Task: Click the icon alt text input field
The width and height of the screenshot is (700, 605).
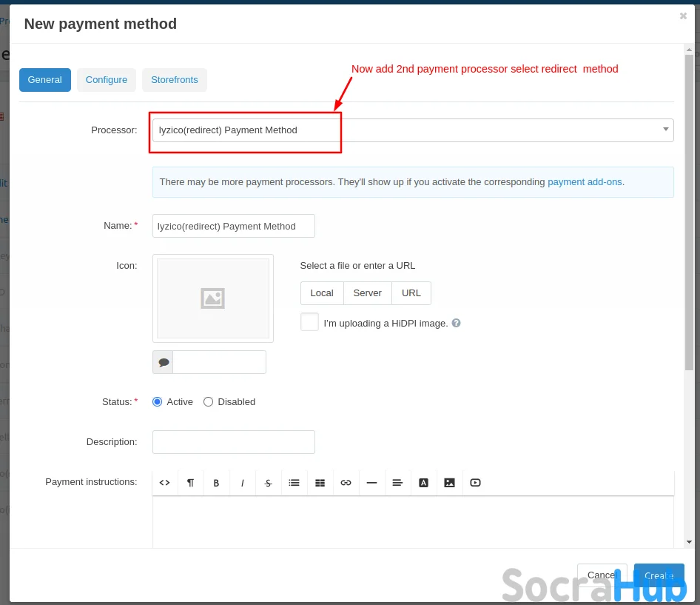Action: click(219, 362)
